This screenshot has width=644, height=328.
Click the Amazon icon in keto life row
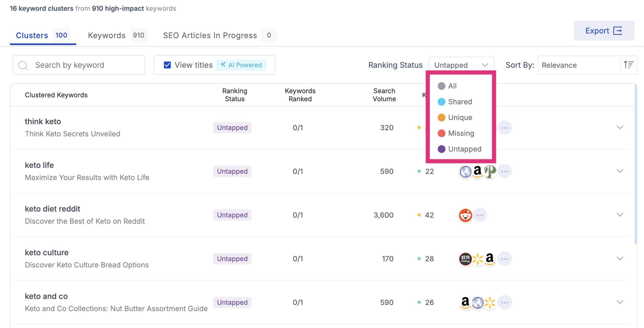coord(477,171)
